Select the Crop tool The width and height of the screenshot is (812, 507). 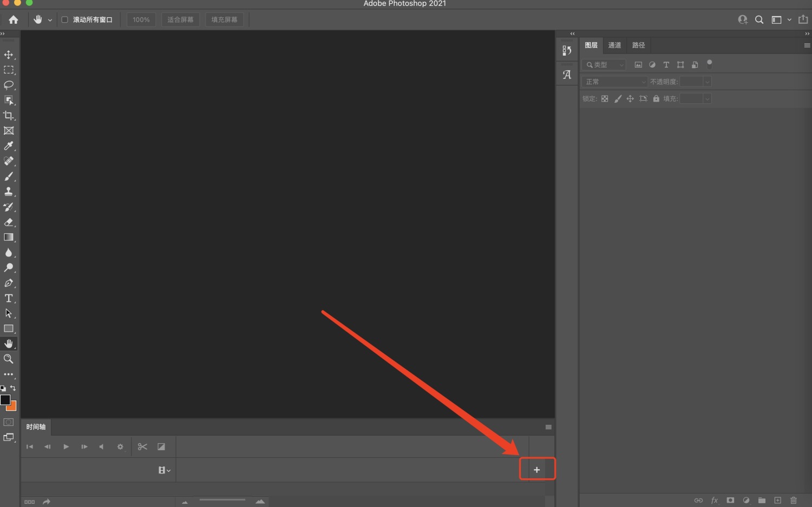(9, 115)
